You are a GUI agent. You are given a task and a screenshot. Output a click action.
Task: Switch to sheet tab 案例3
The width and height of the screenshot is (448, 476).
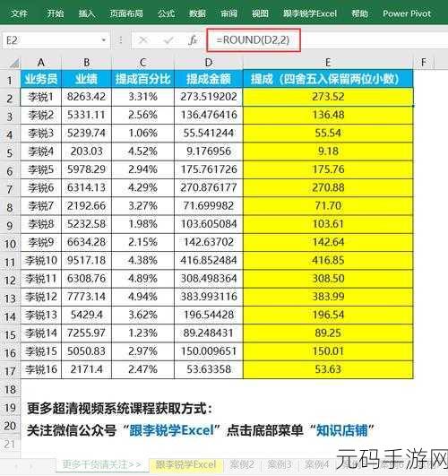pos(280,464)
